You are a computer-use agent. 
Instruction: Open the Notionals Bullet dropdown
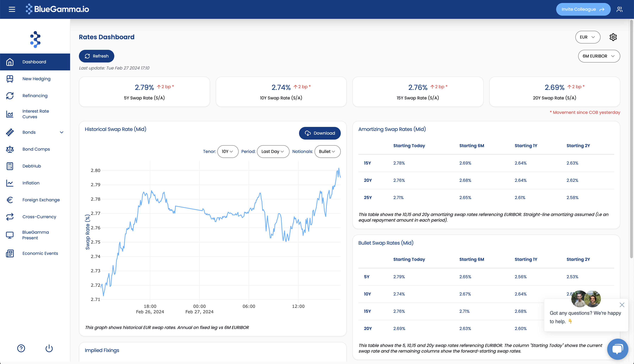click(x=327, y=152)
